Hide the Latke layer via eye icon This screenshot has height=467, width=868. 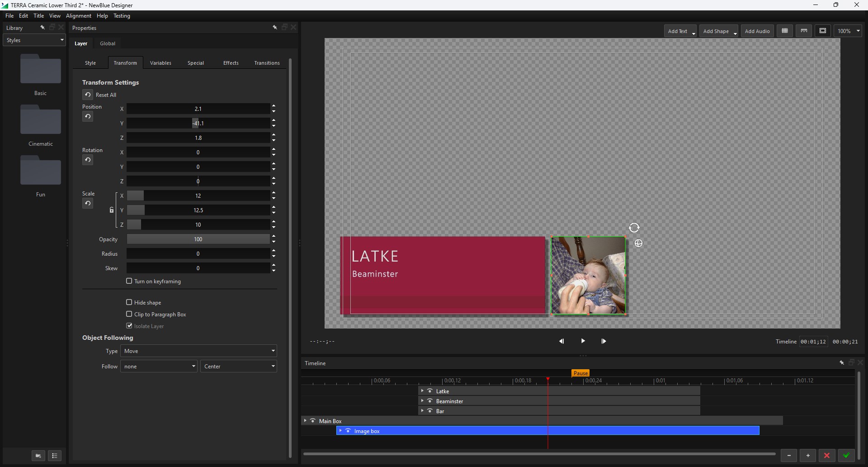point(430,391)
